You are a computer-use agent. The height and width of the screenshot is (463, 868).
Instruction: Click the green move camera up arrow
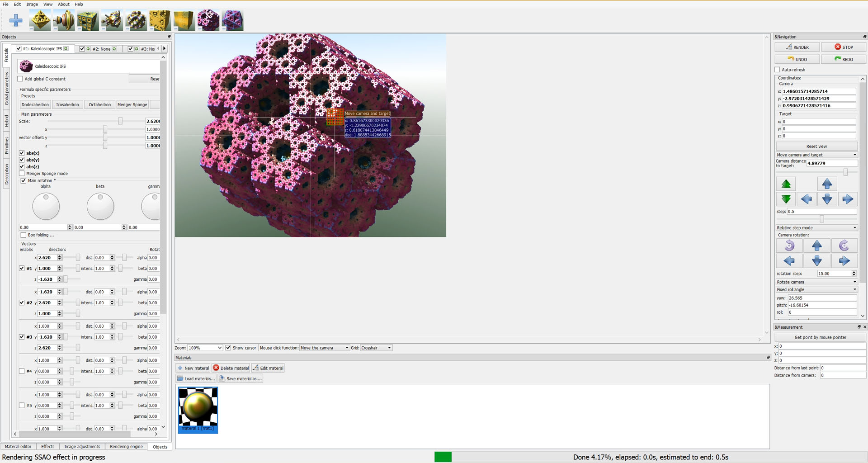pyautogui.click(x=786, y=184)
